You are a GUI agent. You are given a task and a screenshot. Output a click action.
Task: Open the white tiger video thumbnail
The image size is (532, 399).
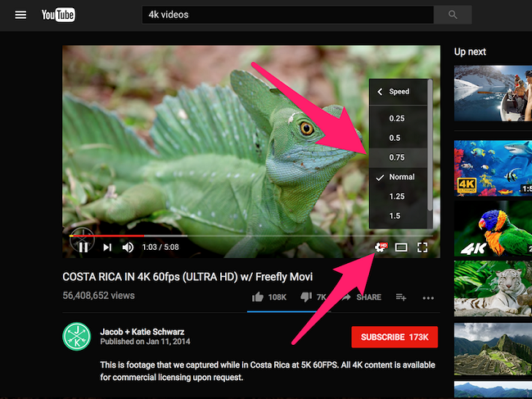pos(493,288)
